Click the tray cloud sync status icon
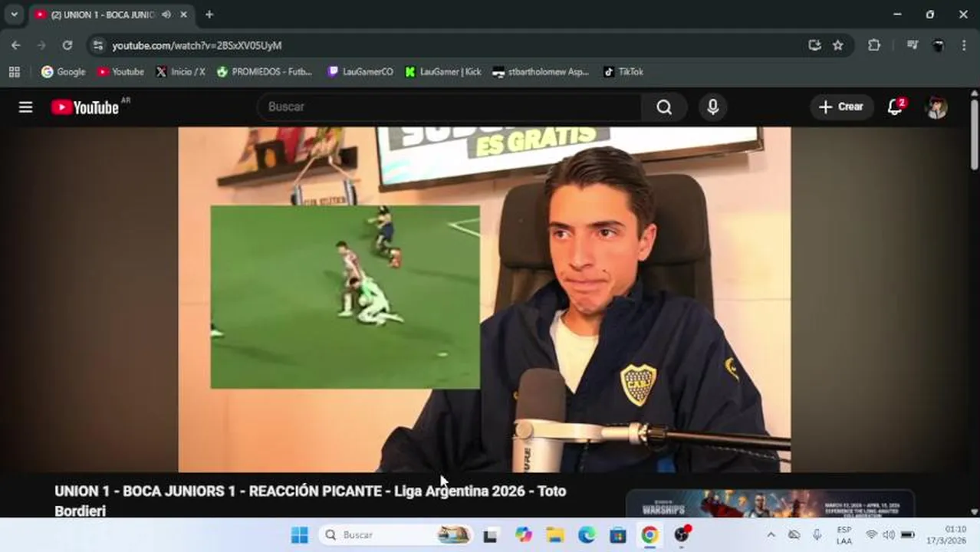Image resolution: width=980 pixels, height=552 pixels. click(x=794, y=534)
